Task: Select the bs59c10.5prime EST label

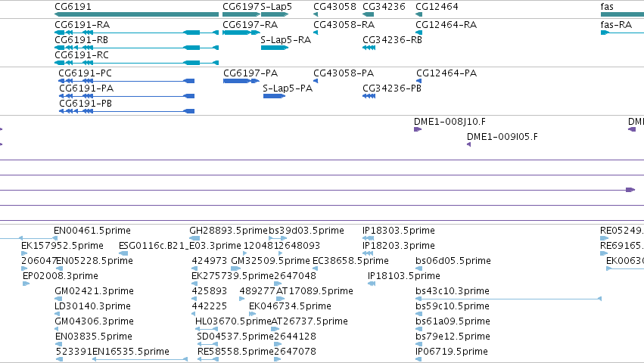Action: [x=453, y=306]
